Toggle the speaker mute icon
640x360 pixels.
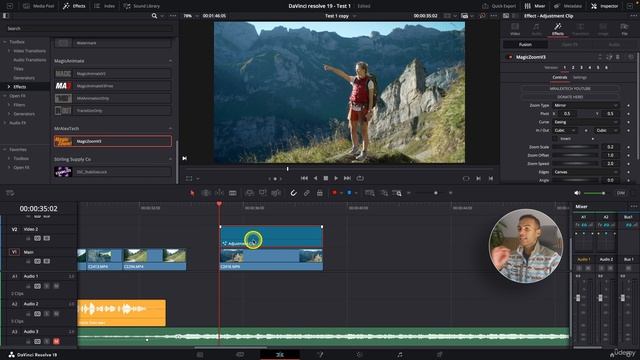pyautogui.click(x=577, y=193)
